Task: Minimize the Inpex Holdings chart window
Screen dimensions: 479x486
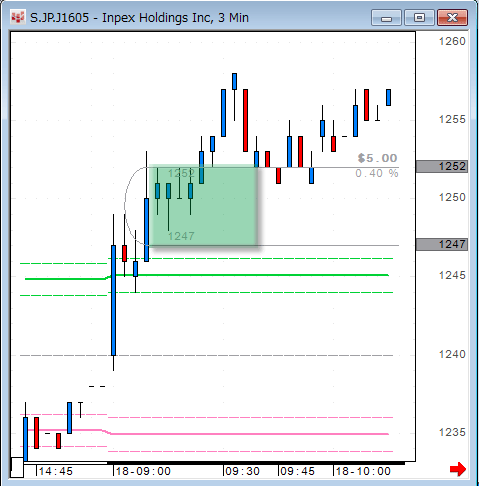Action: (x=386, y=18)
